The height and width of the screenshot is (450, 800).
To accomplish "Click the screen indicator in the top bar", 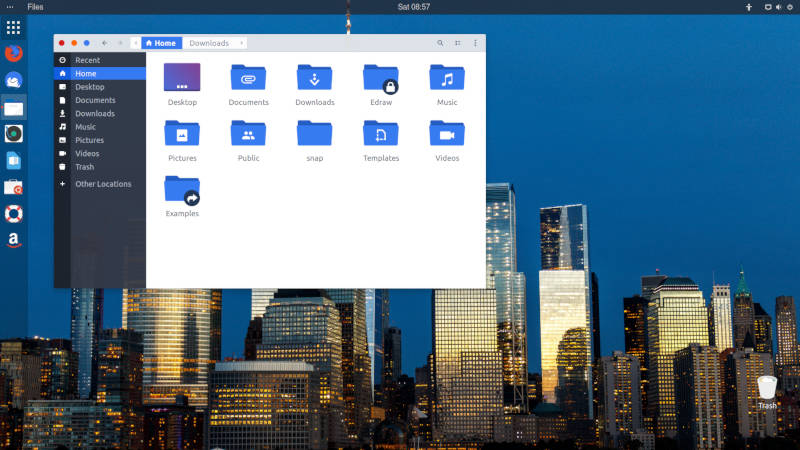I will (x=767, y=7).
